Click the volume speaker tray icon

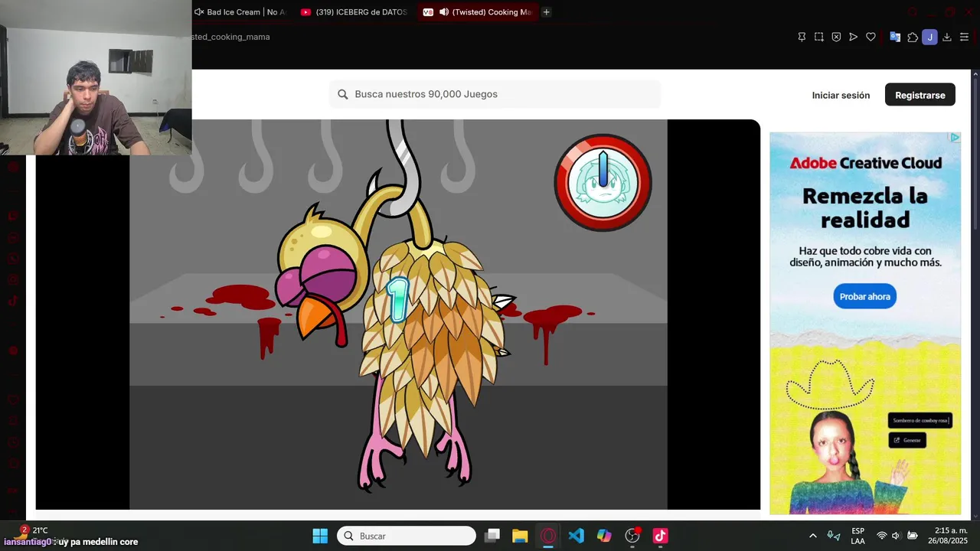tap(897, 536)
